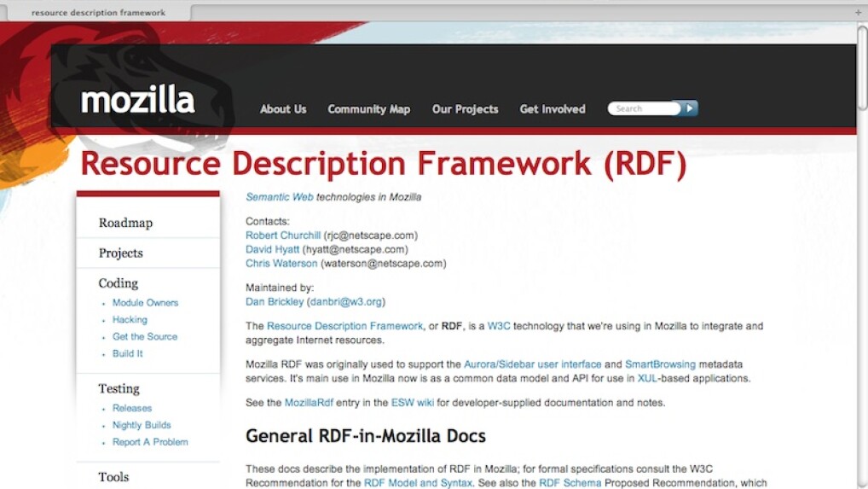Open the ESW wiki link

click(413, 403)
